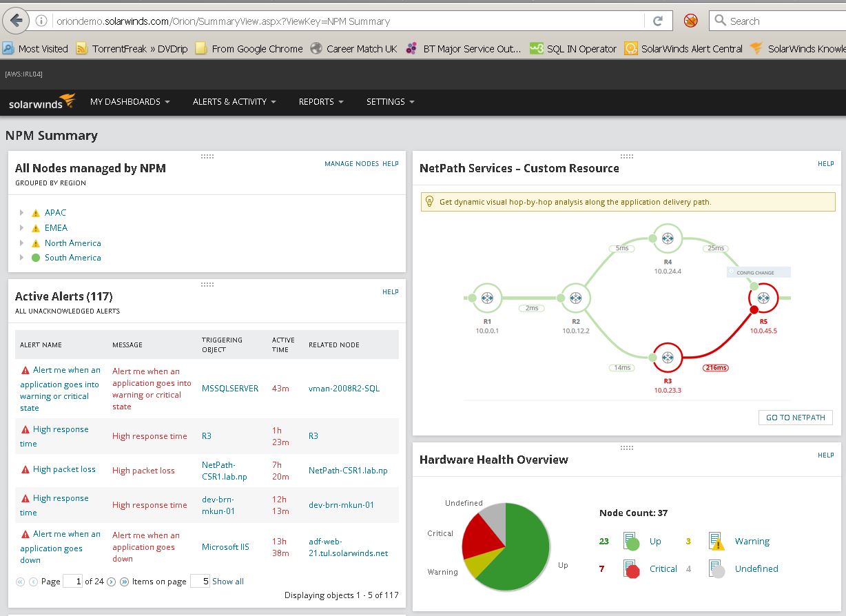846x616 pixels.
Task: Open the ALERTS & ACTIVITY menu
Action: 234,102
